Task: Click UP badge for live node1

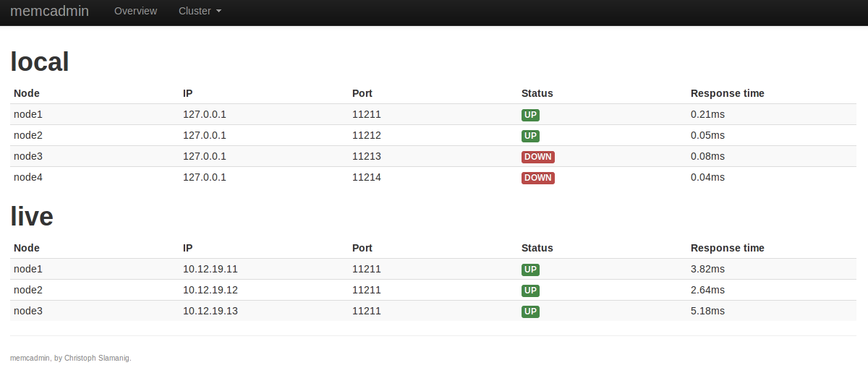Action: coord(530,270)
